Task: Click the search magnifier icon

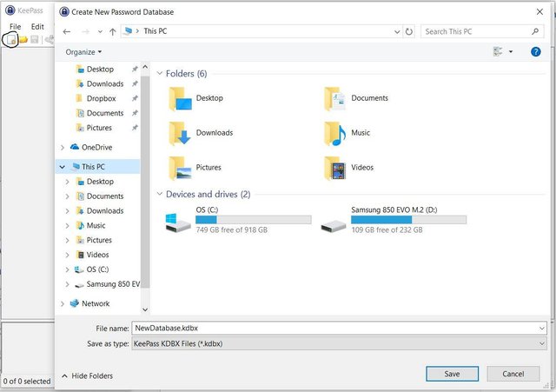Action: click(535, 31)
